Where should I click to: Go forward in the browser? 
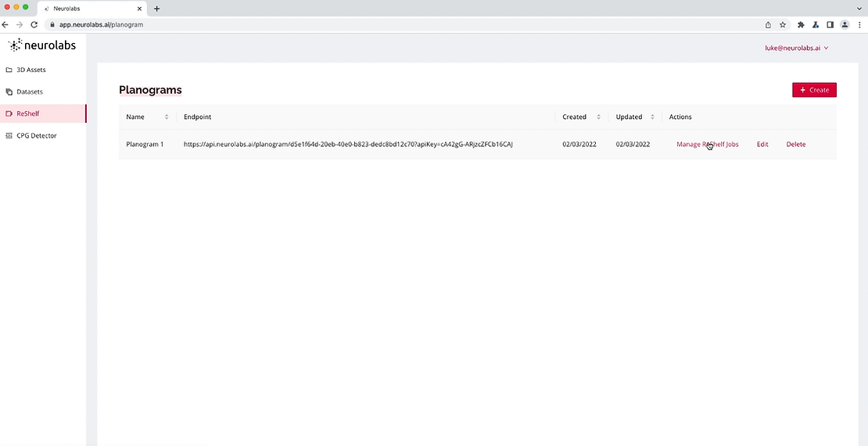coord(20,24)
